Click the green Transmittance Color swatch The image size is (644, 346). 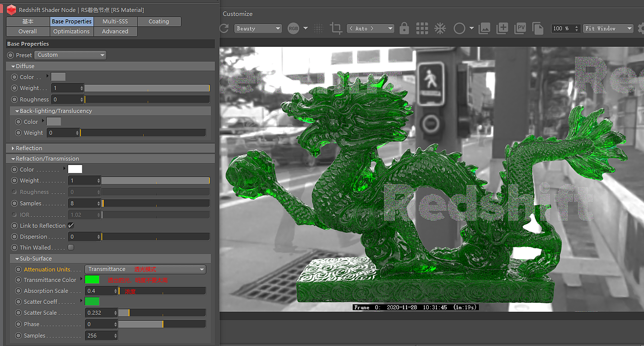tap(92, 280)
